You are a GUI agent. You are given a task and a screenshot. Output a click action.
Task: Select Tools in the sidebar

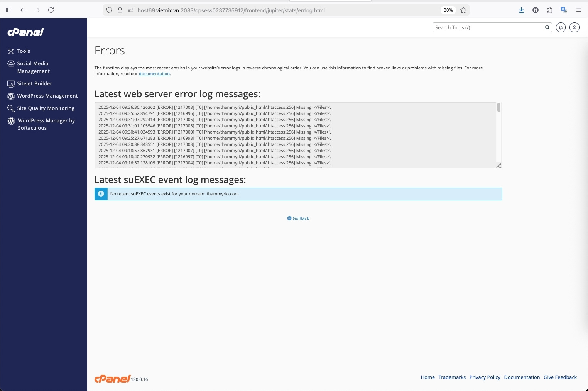[24, 51]
